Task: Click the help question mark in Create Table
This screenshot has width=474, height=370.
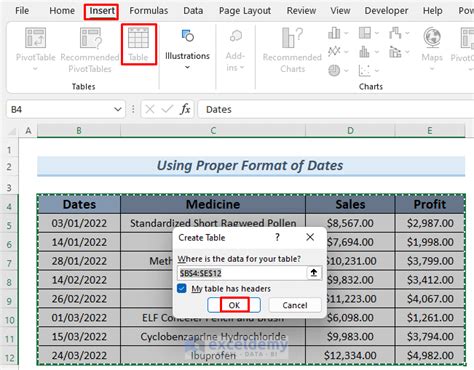Action: point(277,237)
